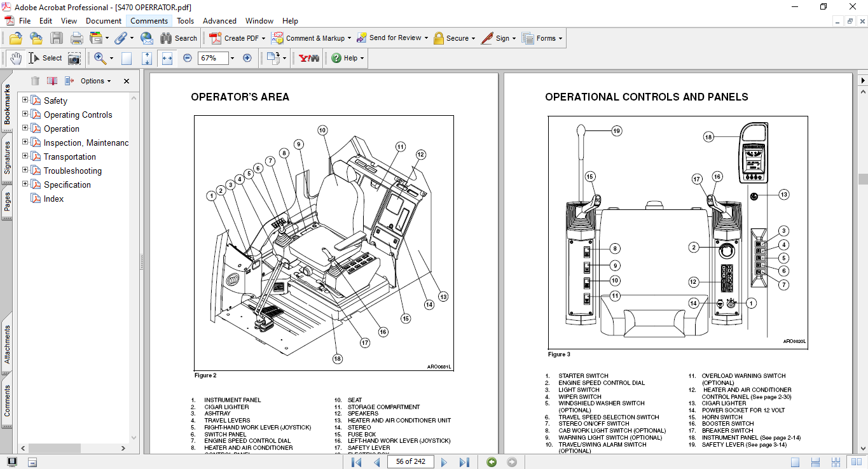Switch to the Pages side tab

click(x=7, y=202)
